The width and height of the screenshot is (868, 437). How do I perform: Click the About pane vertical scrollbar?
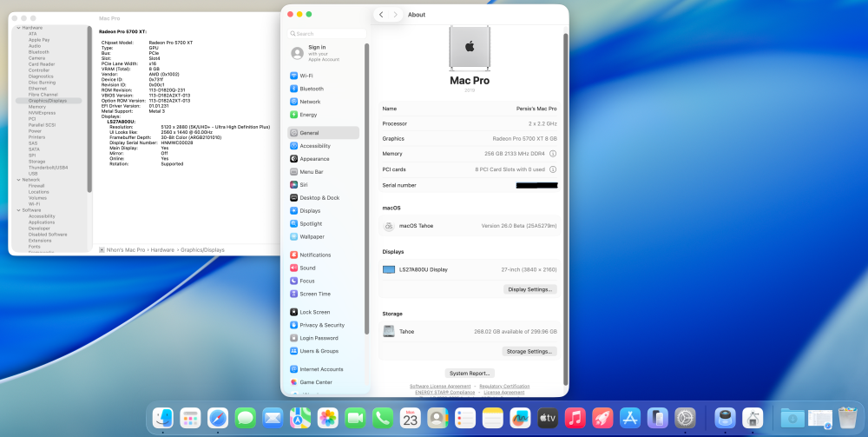coord(565,209)
